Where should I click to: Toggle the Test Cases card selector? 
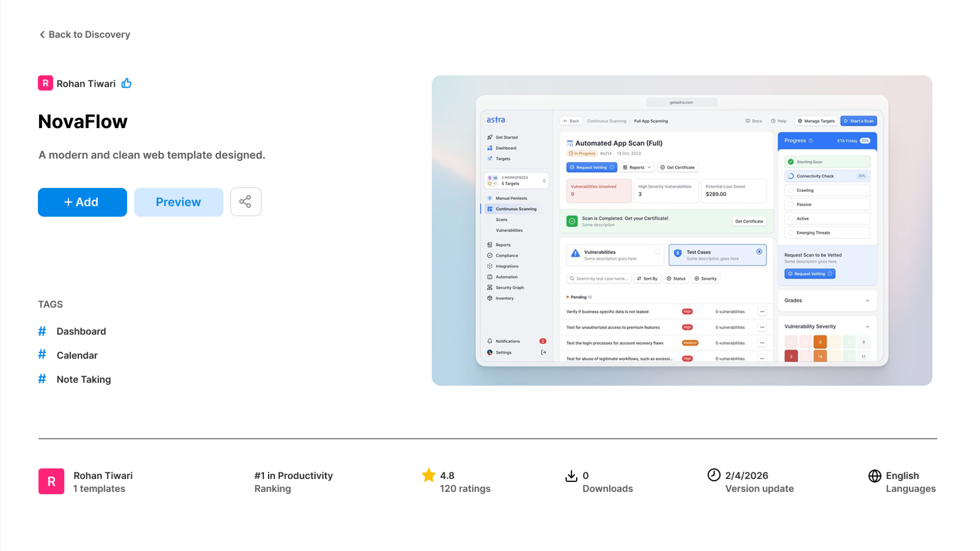coord(759,252)
